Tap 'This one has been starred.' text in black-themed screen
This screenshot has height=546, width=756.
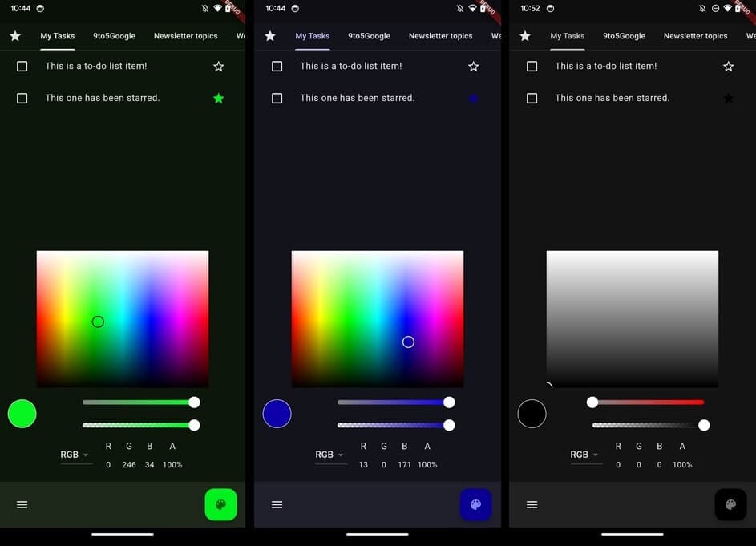(x=612, y=98)
